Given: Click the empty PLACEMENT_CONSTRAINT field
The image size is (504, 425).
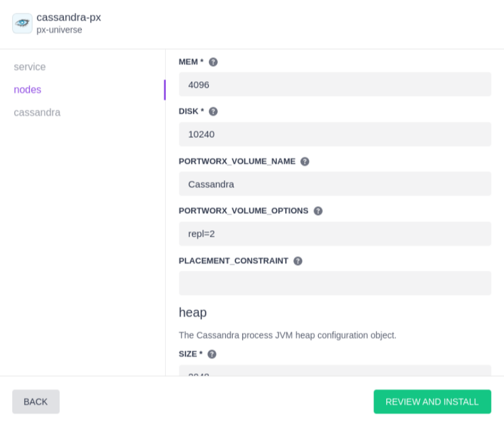Looking at the screenshot, I should [335, 283].
